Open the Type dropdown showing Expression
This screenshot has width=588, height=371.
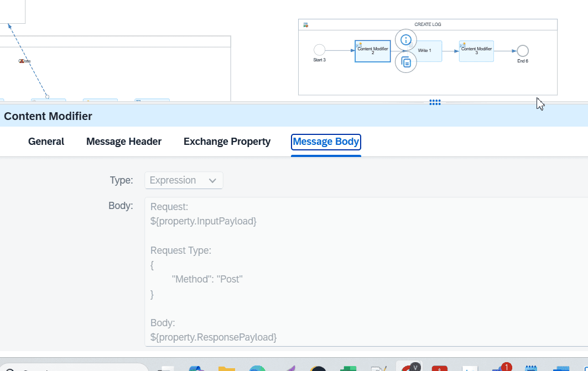click(184, 180)
